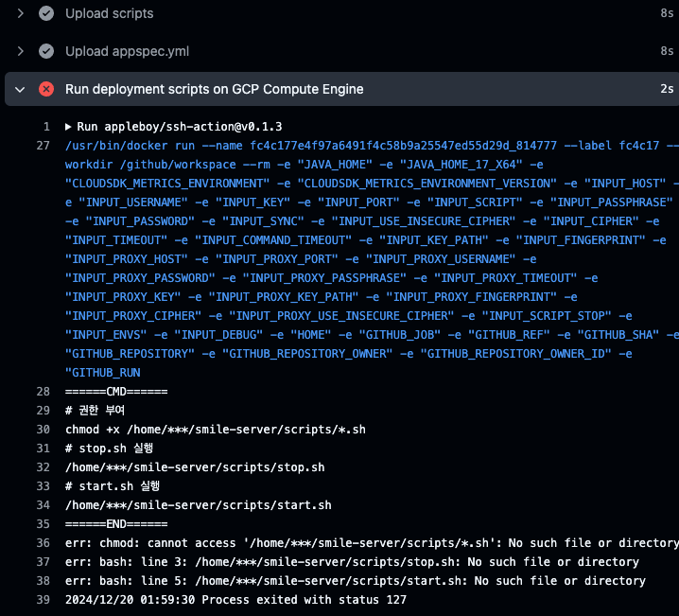Image resolution: width=679 pixels, height=616 pixels.
Task: Click the 'err: chmod: cannot access' error line
Action: [372, 543]
